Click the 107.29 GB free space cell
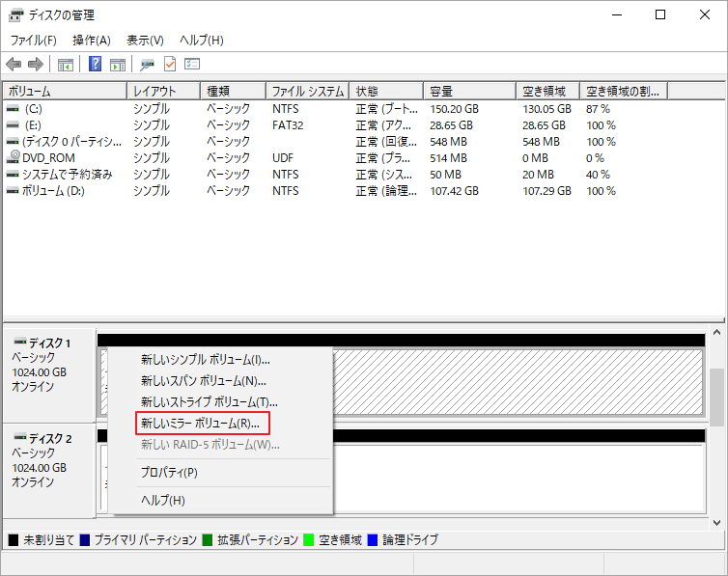The image size is (728, 576). point(546,191)
